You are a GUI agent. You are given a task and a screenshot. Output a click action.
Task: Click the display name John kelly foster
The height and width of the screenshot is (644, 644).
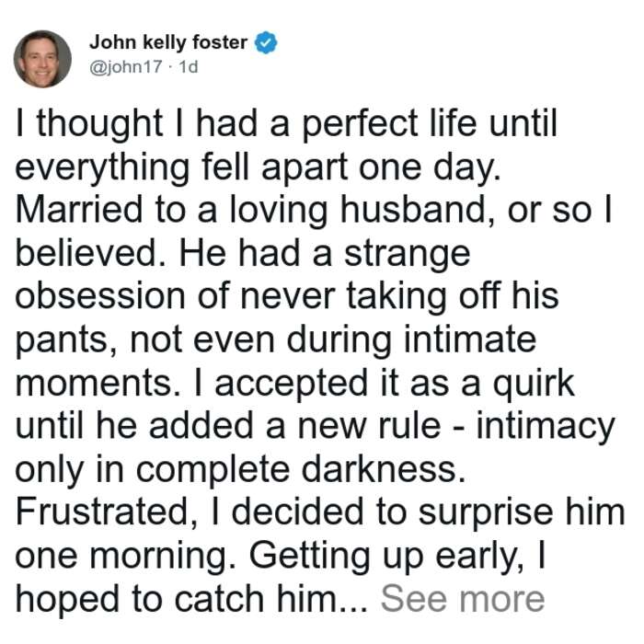(168, 42)
